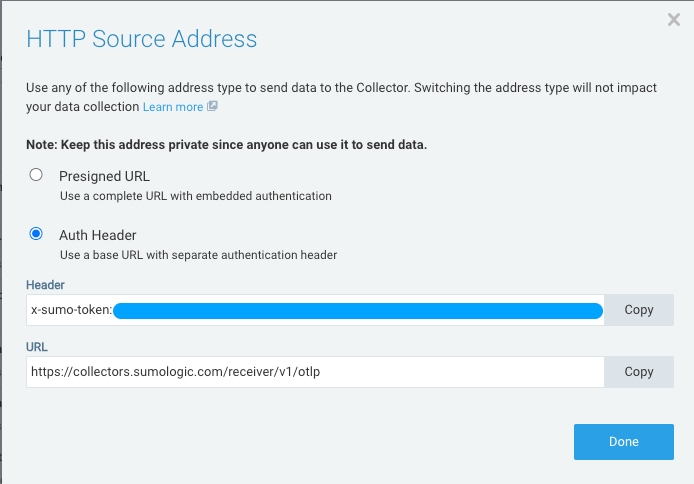Image resolution: width=694 pixels, height=484 pixels.
Task: Click the "Auth Header" option label
Action: coord(98,235)
